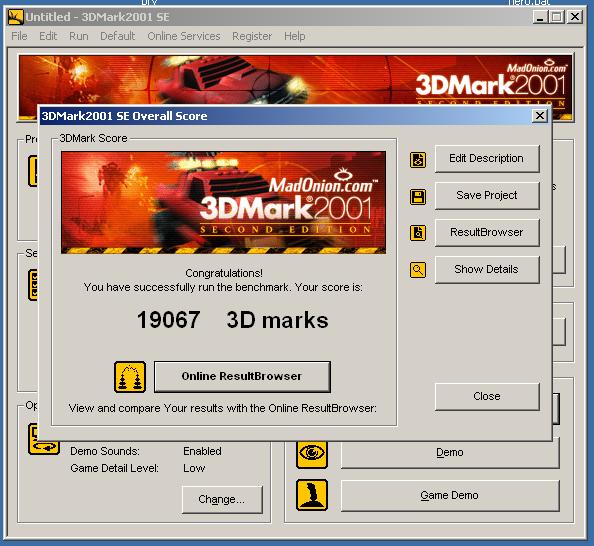Launch the Online ResultBrowser
594x546 pixels.
(242, 376)
